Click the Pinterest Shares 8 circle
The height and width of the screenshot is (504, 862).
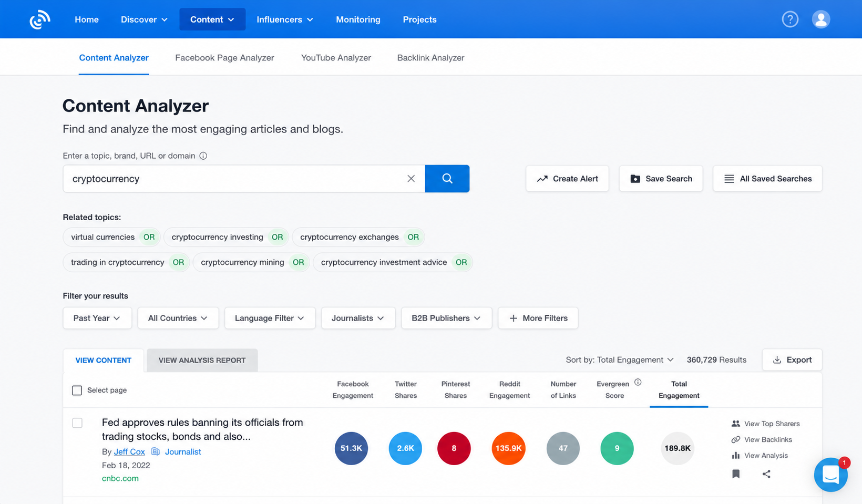454,448
